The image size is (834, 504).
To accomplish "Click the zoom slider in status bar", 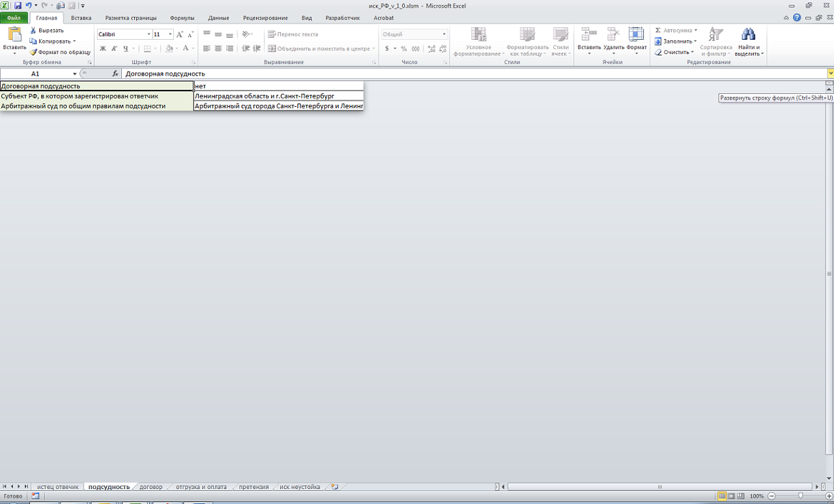I will pyautogui.click(x=800, y=496).
